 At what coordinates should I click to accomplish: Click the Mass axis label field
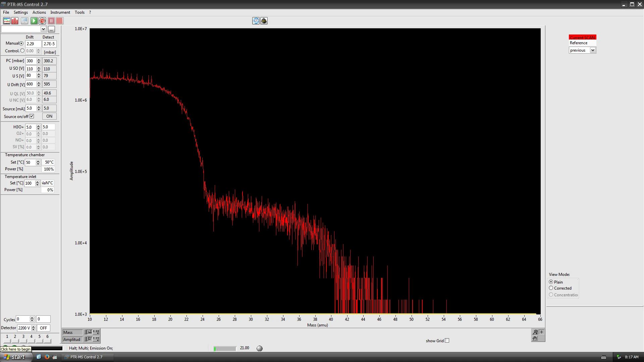pyautogui.click(x=72, y=332)
